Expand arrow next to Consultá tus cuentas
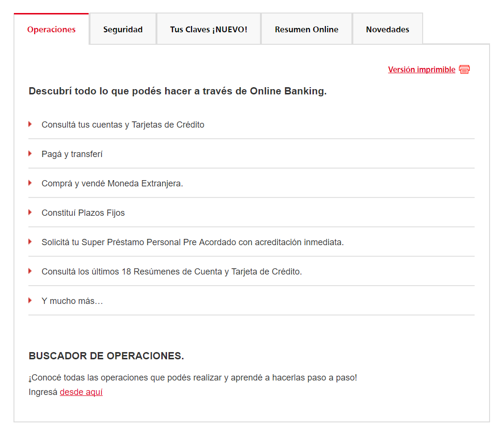504x433 pixels. tap(30, 124)
